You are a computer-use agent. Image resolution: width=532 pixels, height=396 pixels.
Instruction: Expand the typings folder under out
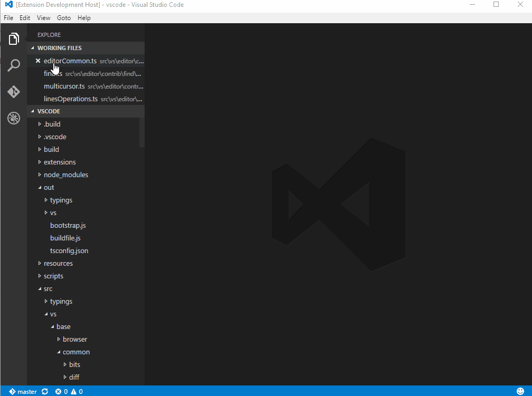[x=46, y=200]
